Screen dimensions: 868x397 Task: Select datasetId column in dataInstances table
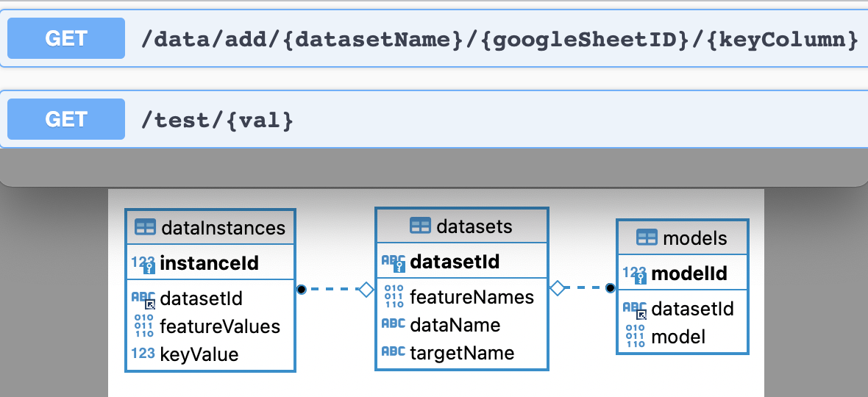201,299
